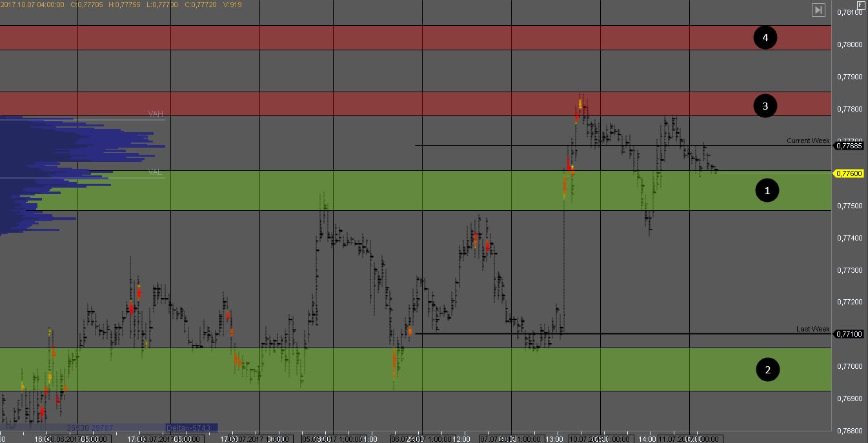868x443 pixels.
Task: Click the VAL label on volume profile
Action: pos(155,172)
